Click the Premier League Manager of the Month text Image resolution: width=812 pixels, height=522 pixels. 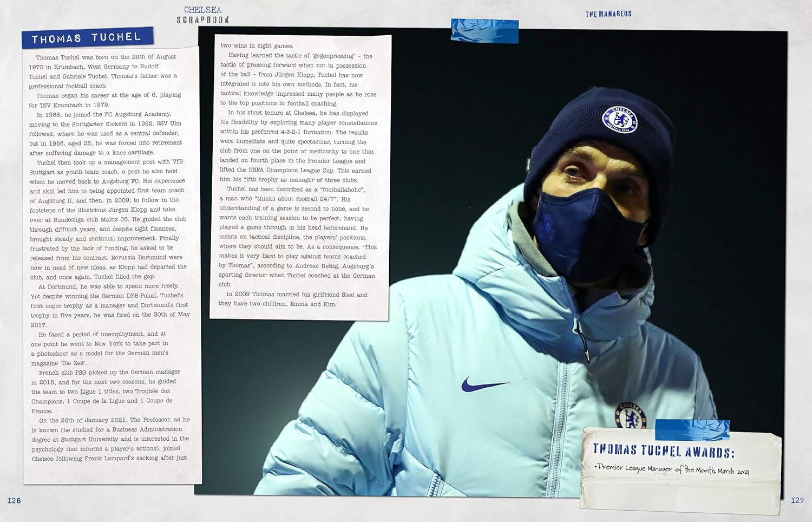[673, 469]
